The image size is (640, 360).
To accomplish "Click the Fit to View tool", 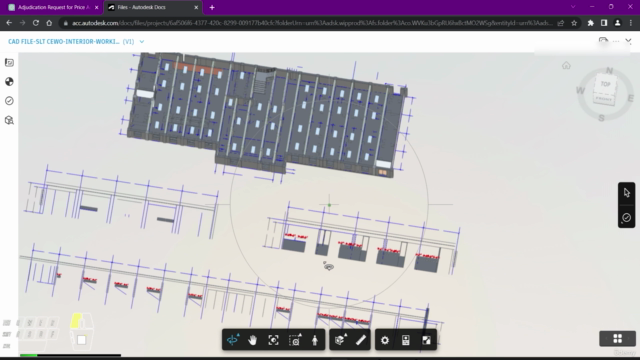I will point(273,340).
